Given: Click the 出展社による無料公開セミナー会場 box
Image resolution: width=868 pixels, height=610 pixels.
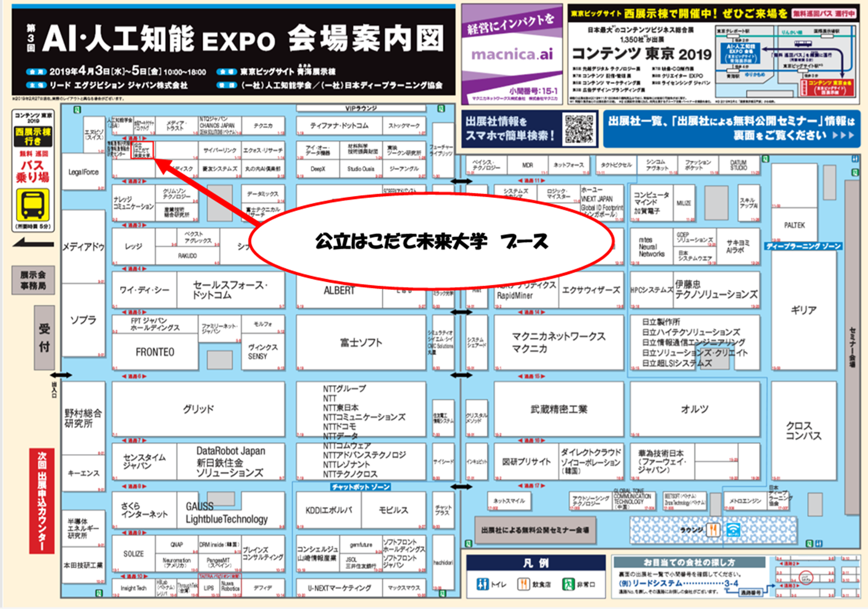Looking at the screenshot, I should [535, 530].
